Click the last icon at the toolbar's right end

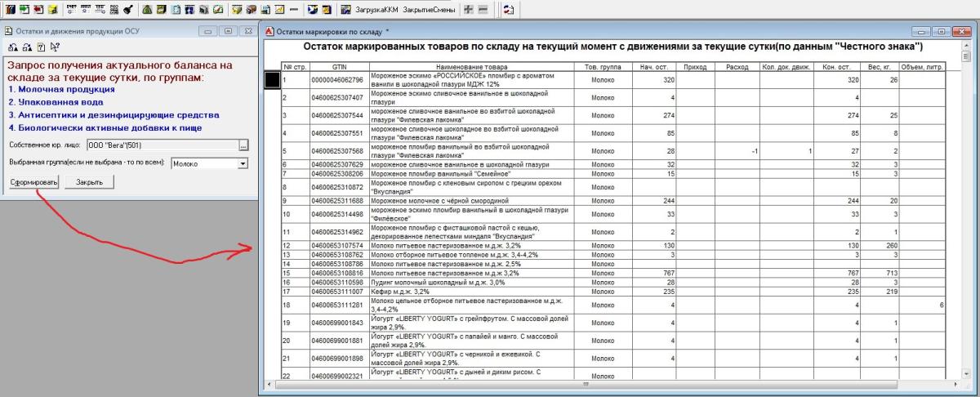coord(508,9)
